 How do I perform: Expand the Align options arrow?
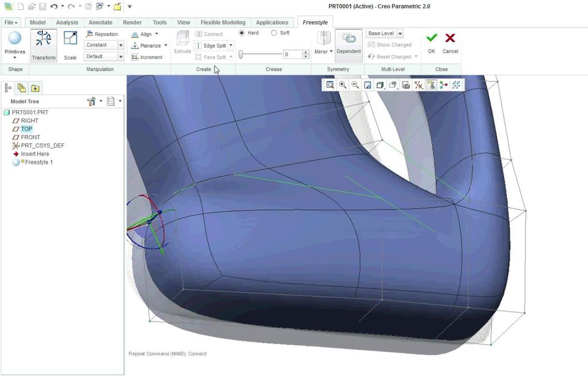pyautogui.click(x=157, y=34)
